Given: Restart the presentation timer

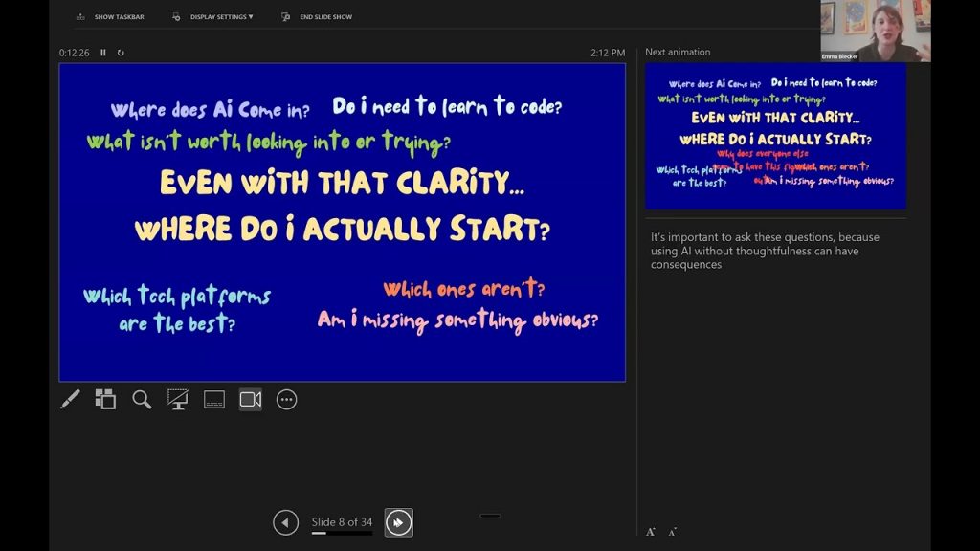Looking at the screenshot, I should [x=121, y=53].
